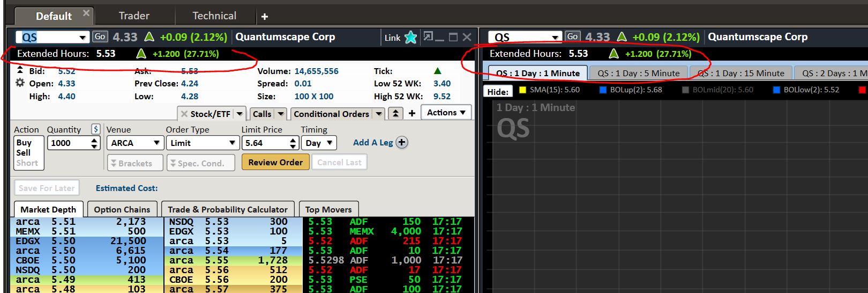Add a new order tab with plus
The width and height of the screenshot is (868, 293).
coord(412,113)
